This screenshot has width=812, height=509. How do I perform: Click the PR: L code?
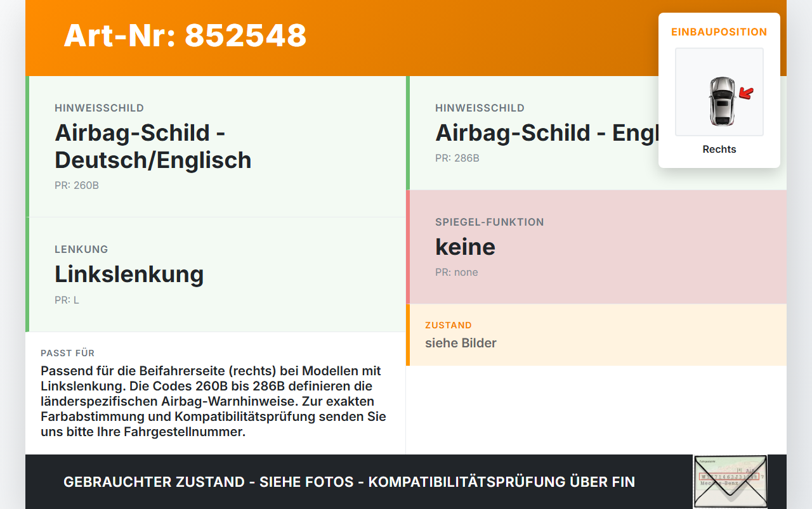(x=67, y=300)
